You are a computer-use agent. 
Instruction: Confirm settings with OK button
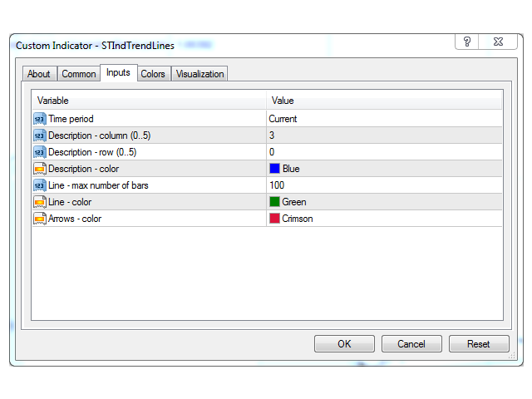344,343
